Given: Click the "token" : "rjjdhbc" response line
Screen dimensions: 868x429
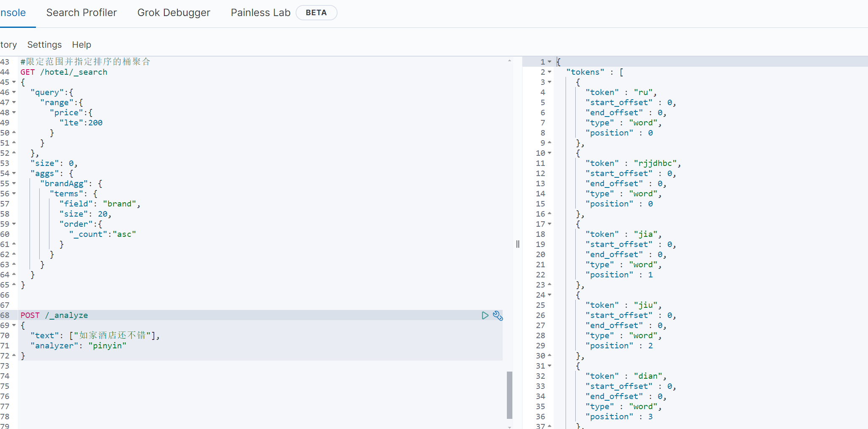Looking at the screenshot, I should 633,163.
